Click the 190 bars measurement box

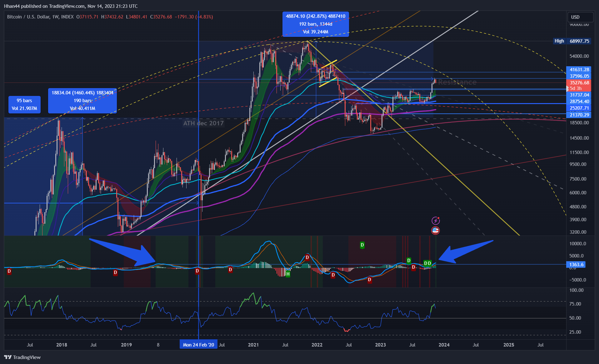(x=82, y=101)
